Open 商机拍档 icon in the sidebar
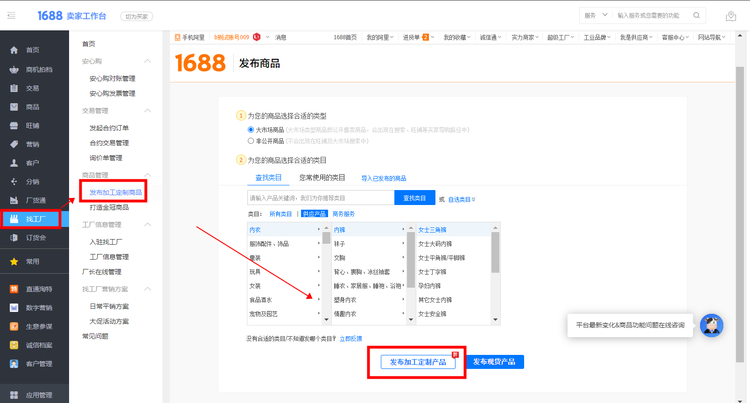This screenshot has width=750, height=403. coord(14,69)
